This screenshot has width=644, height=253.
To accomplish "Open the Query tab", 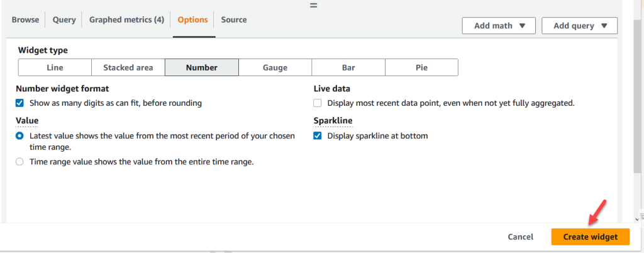I will point(64,20).
